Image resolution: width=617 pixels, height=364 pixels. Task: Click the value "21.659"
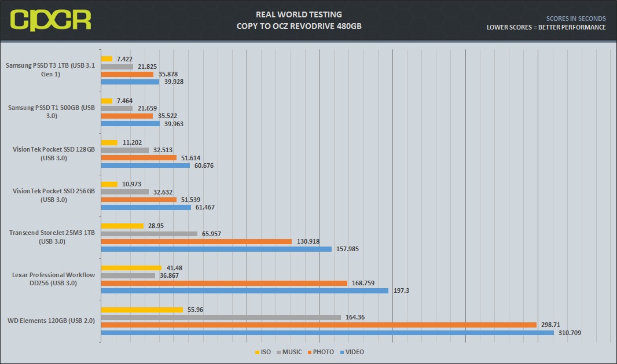[x=147, y=108]
